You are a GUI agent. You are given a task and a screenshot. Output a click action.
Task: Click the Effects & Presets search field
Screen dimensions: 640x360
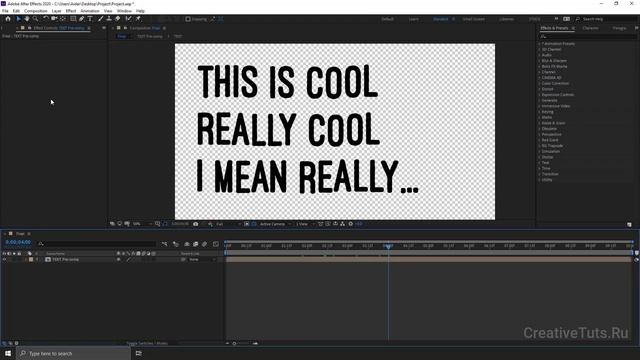(587, 36)
